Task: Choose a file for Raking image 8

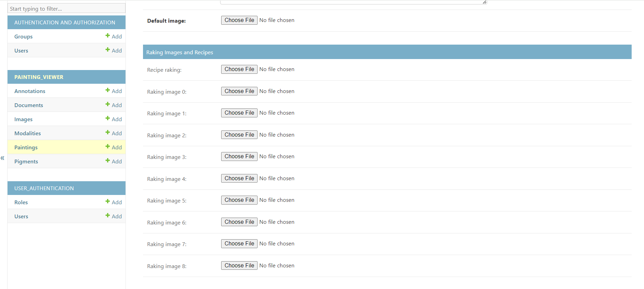Action: 239,265
